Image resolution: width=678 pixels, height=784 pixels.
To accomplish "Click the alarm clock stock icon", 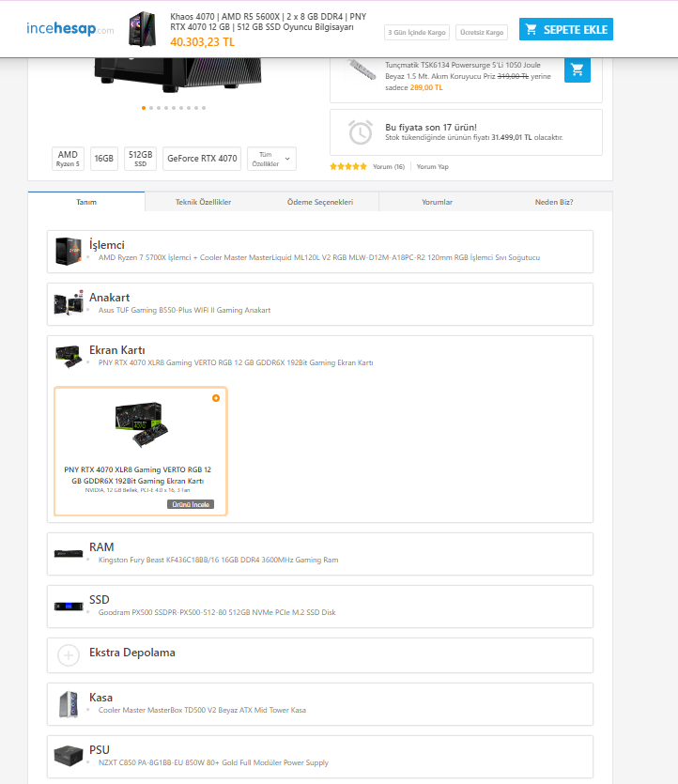I will [x=361, y=132].
